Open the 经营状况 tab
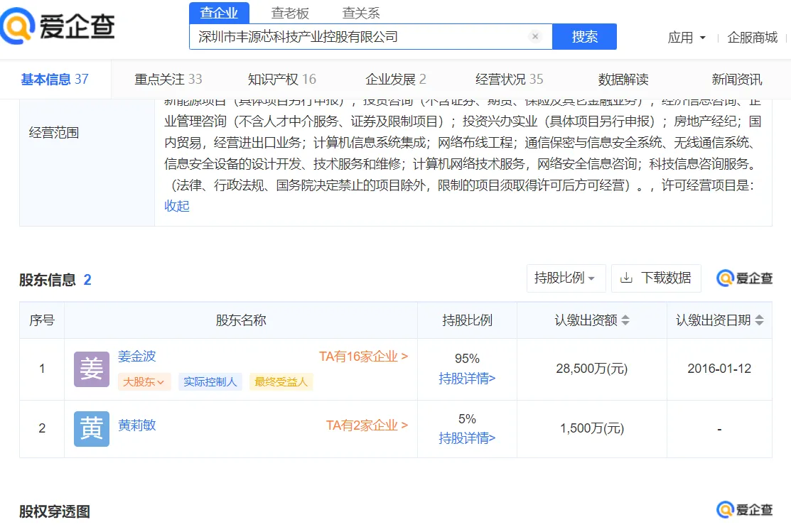 [509, 79]
